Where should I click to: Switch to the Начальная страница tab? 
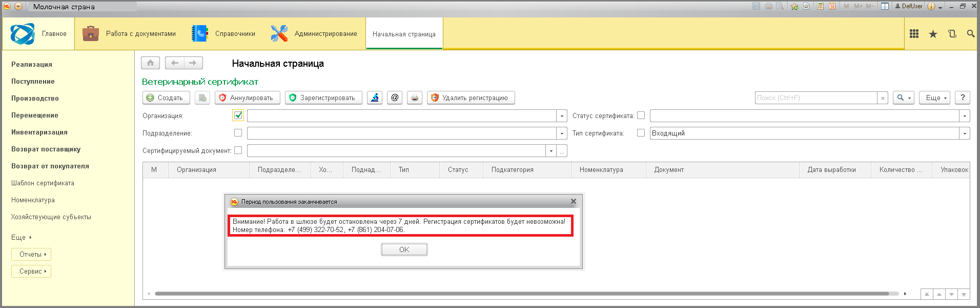coord(404,34)
